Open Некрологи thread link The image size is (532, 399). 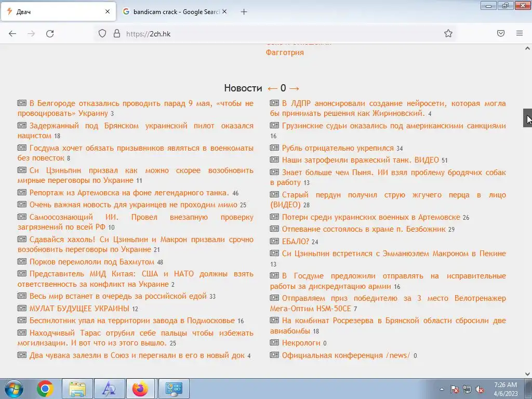coord(301,343)
